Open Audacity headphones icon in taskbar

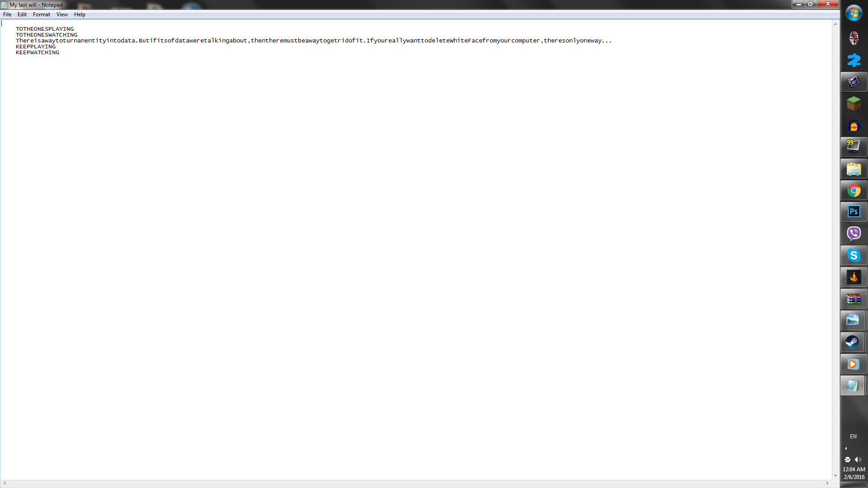click(854, 126)
